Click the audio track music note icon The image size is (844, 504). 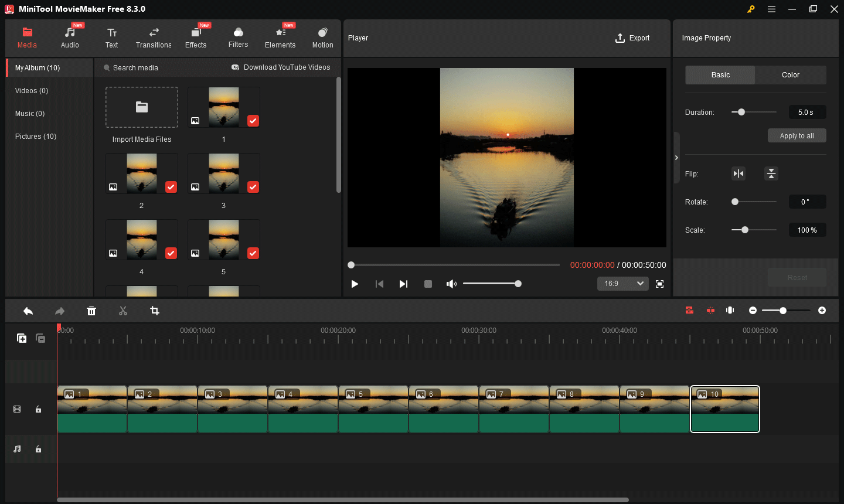[17, 449]
